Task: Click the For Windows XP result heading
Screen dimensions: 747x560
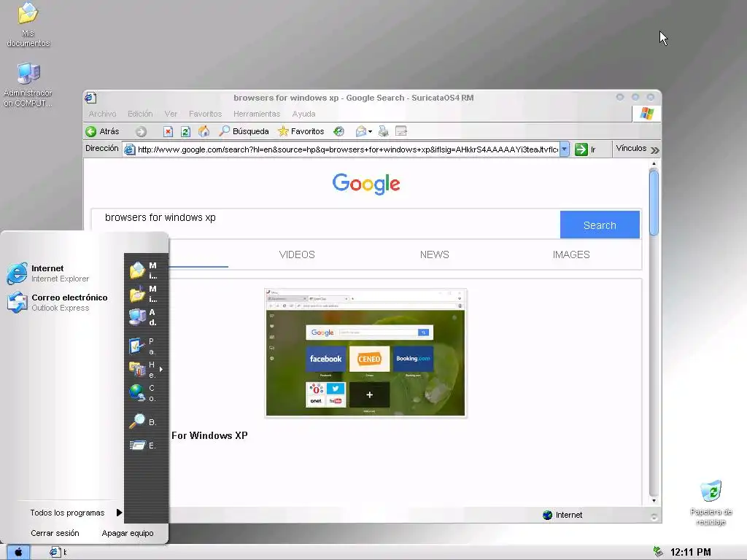Action: [x=209, y=435]
